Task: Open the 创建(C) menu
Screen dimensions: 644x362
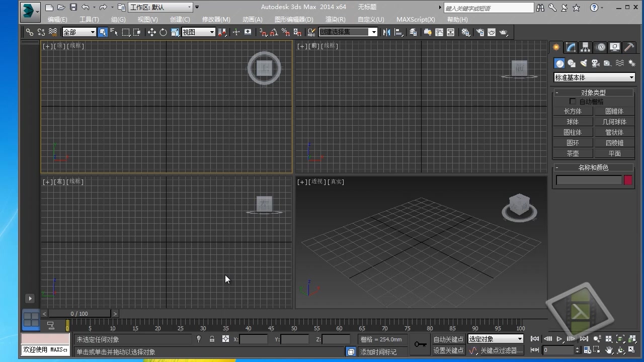Action: click(180, 19)
